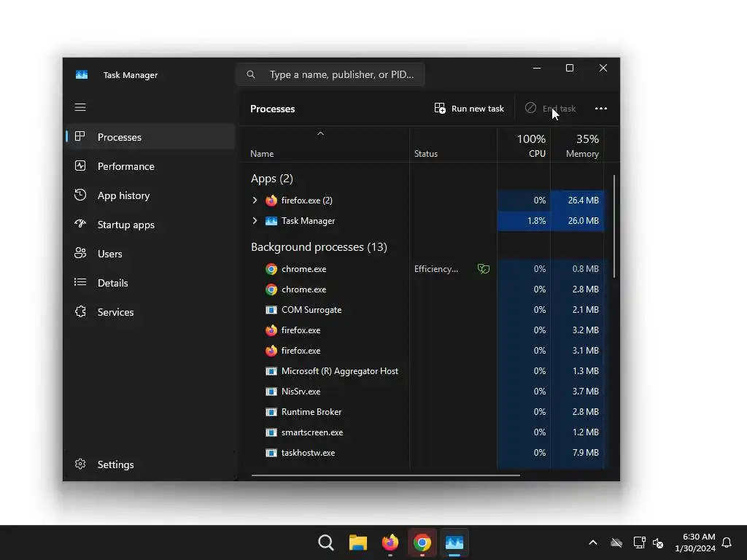Image resolution: width=747 pixels, height=560 pixels.
Task: Minimize the Task Manager window
Action: coord(537,68)
